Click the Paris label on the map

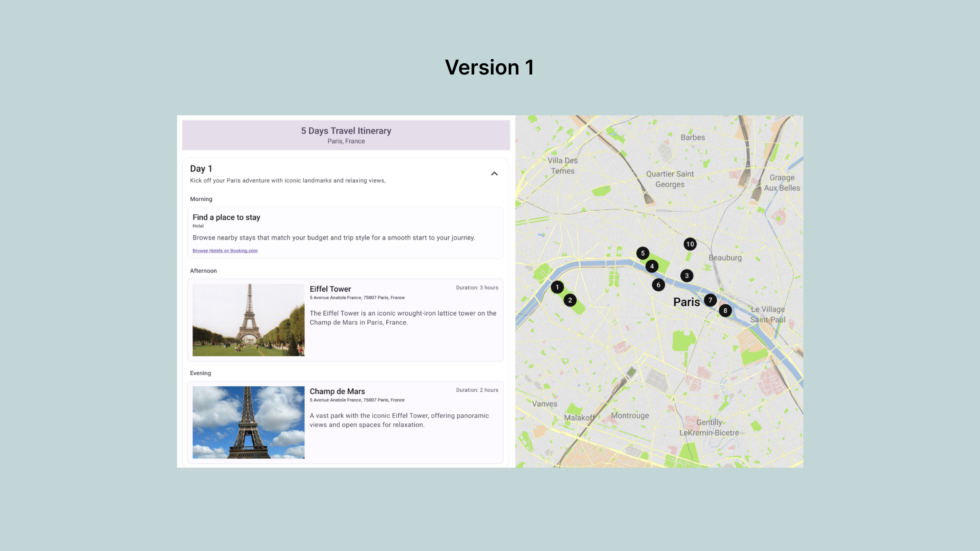(x=686, y=302)
